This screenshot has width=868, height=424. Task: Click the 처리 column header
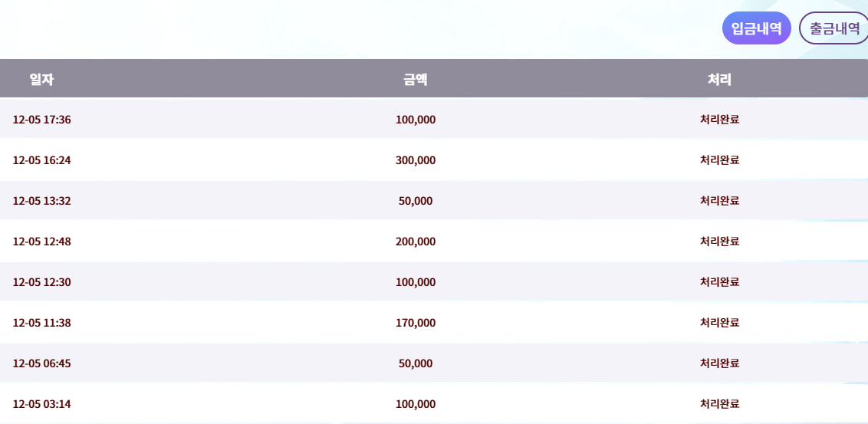(x=719, y=79)
